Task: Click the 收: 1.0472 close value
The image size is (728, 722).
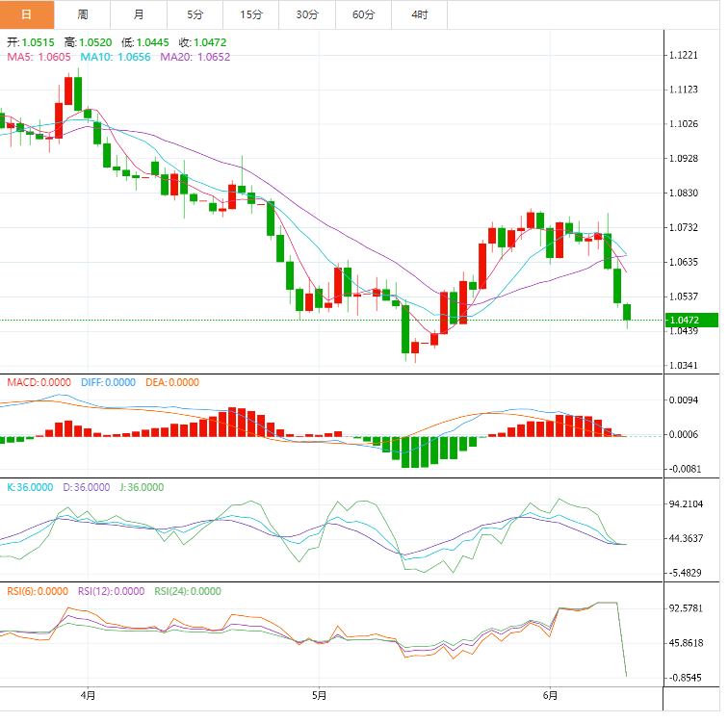Action: [x=203, y=42]
